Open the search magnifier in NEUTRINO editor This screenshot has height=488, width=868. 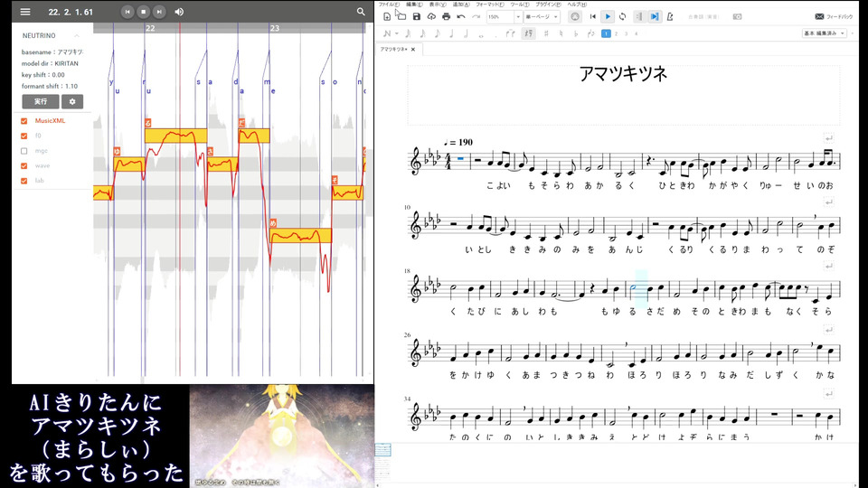pos(361,12)
